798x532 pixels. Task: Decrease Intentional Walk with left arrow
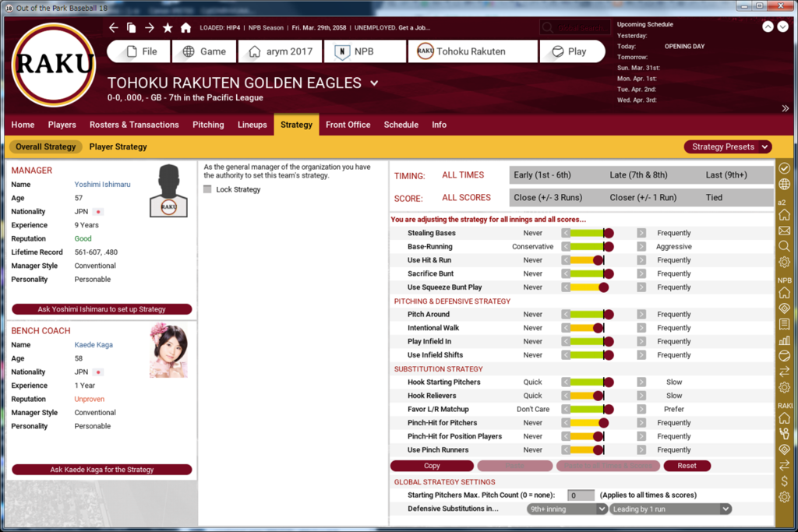[x=566, y=328]
